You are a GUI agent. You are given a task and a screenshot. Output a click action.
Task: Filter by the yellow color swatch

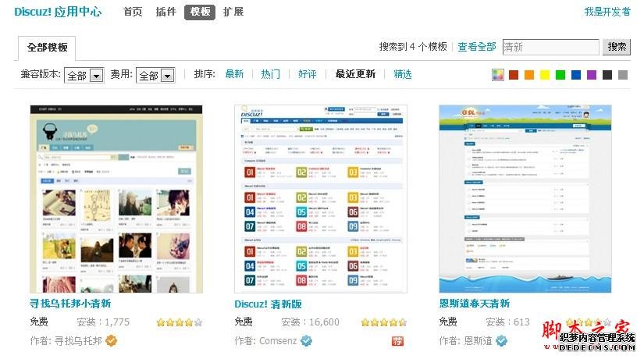(x=545, y=75)
